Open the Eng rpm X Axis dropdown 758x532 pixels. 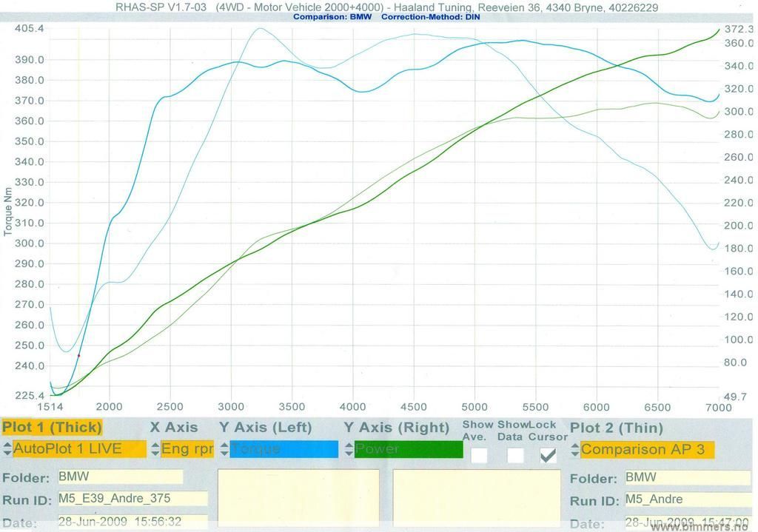click(187, 449)
